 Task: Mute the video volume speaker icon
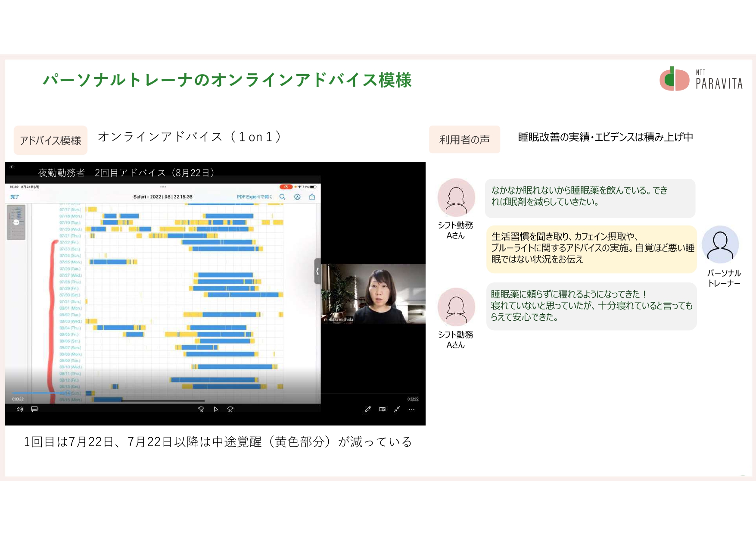click(19, 409)
